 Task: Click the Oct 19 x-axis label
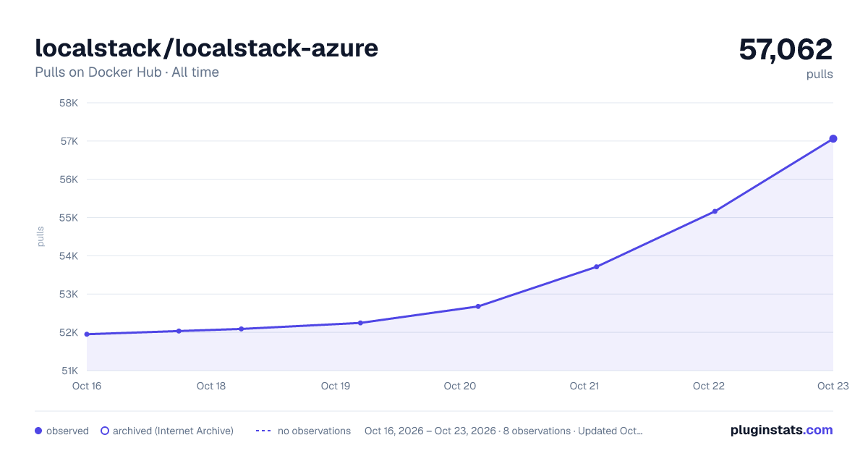pyautogui.click(x=336, y=386)
